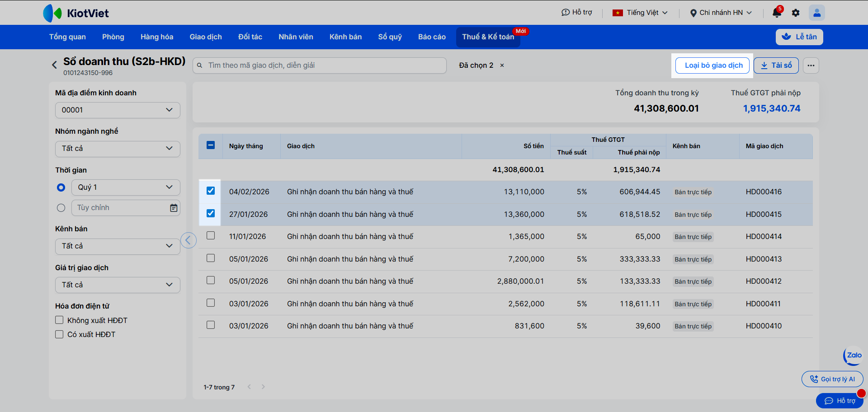This screenshot has height=412, width=868.
Task: Expand the Nhóm ngành nghề dropdown
Action: pos(118,149)
